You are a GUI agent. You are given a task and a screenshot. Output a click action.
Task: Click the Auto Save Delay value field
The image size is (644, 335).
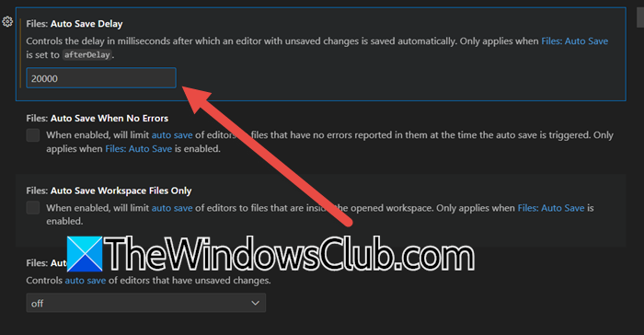(101, 78)
